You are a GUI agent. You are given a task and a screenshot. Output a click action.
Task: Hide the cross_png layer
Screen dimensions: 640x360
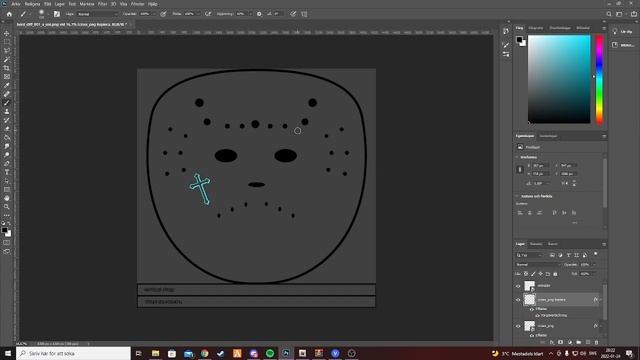518,326
